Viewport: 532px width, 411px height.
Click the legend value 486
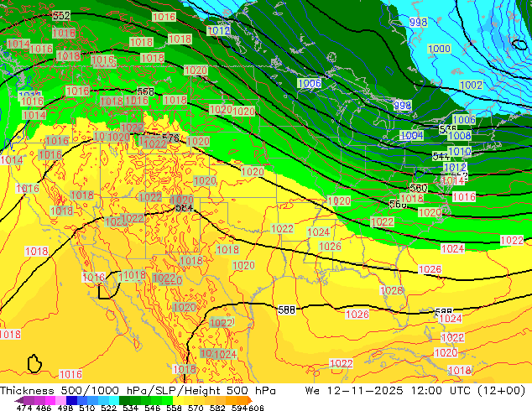tap(44, 408)
